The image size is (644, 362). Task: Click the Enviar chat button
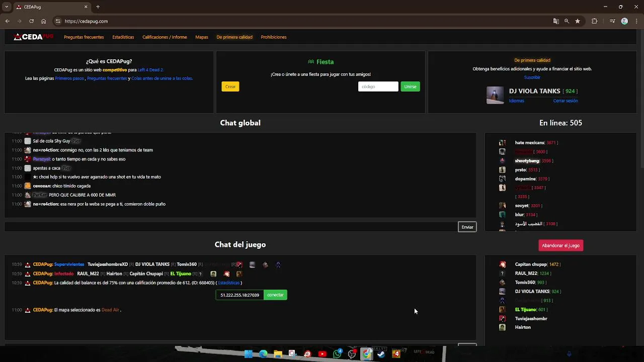[x=467, y=227]
